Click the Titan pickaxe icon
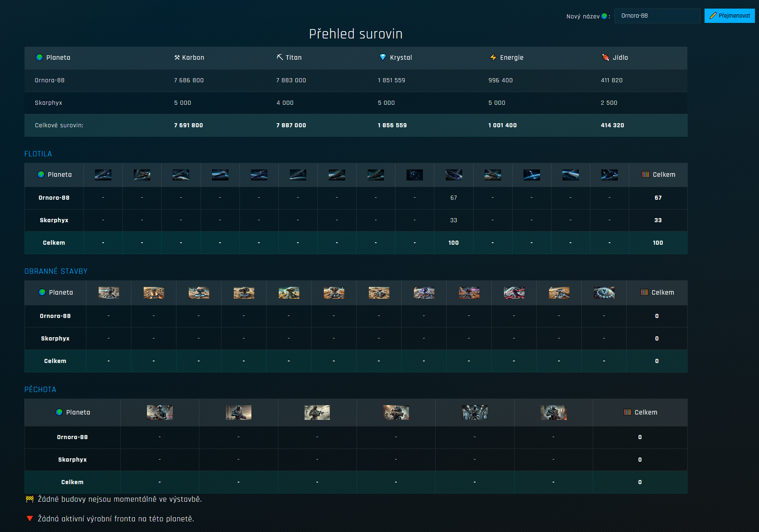This screenshot has height=532, width=759. (280, 57)
